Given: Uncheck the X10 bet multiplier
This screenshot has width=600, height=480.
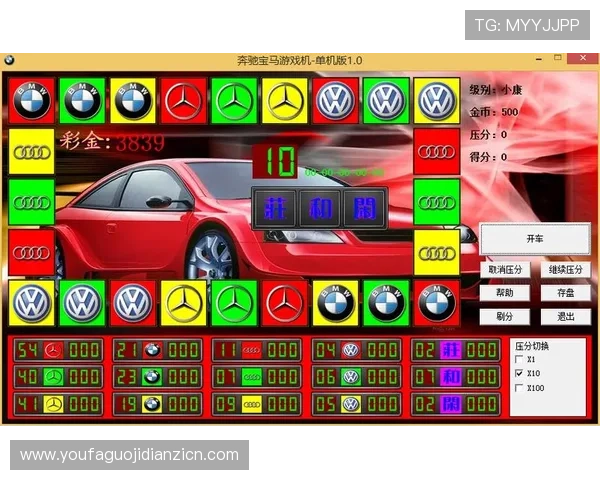Looking at the screenshot, I should (518, 373).
